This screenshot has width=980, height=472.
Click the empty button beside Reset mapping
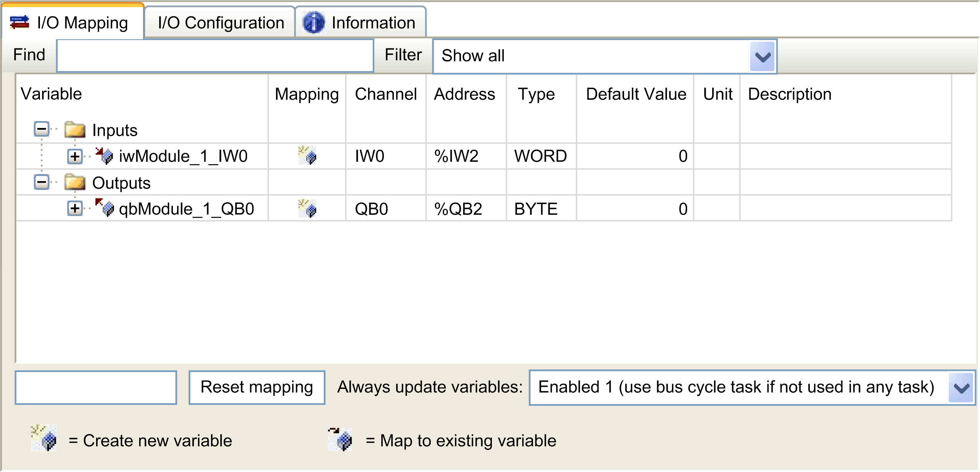(96, 387)
